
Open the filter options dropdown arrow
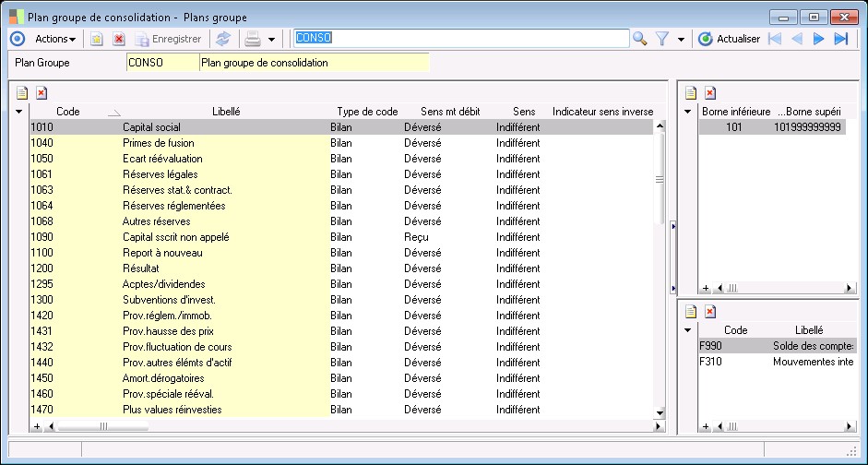tap(681, 40)
